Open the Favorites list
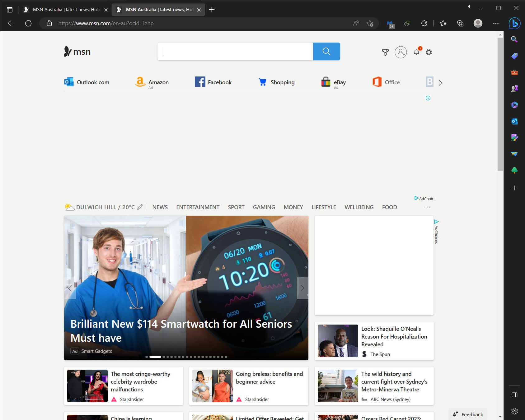525x420 pixels. click(x=443, y=23)
